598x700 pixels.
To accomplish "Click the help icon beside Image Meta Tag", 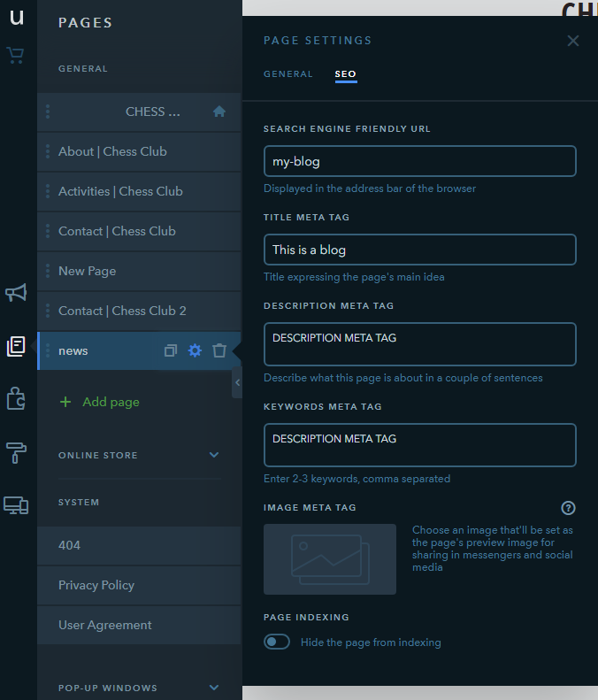I will [569, 508].
